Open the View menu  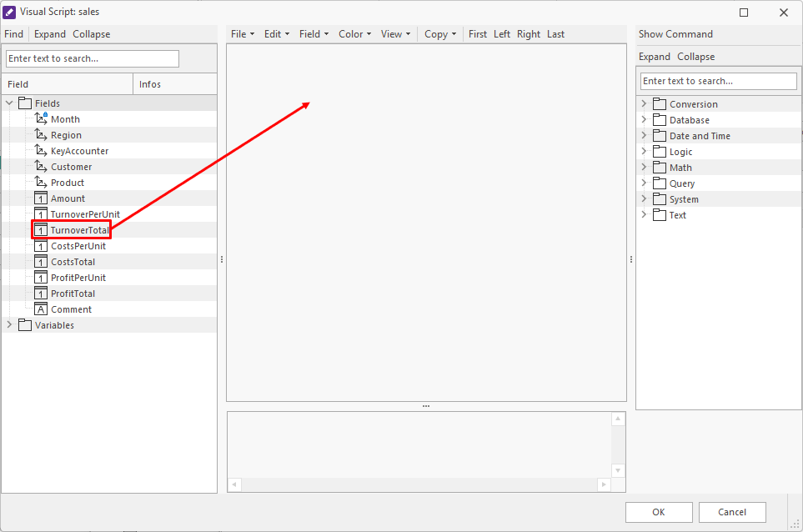click(395, 34)
